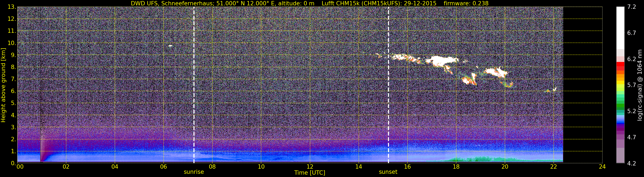Click the sunrise label below the axis
The image size is (644, 177).
tap(194, 172)
